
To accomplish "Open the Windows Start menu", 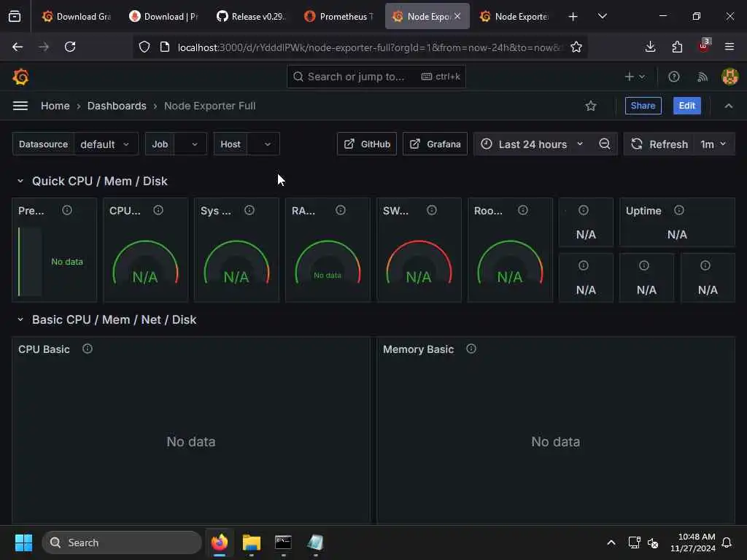I will 23,542.
